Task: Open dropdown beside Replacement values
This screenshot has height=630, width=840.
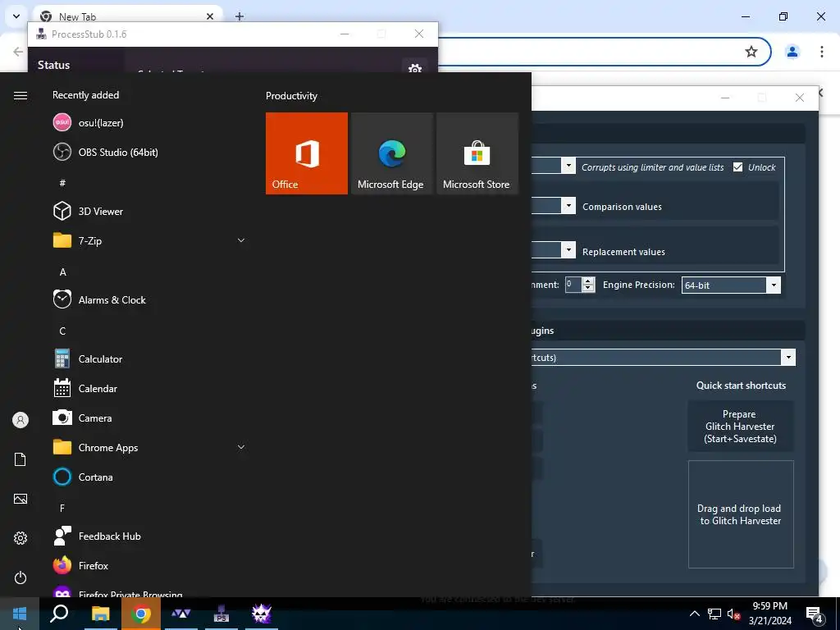Action: (x=568, y=249)
